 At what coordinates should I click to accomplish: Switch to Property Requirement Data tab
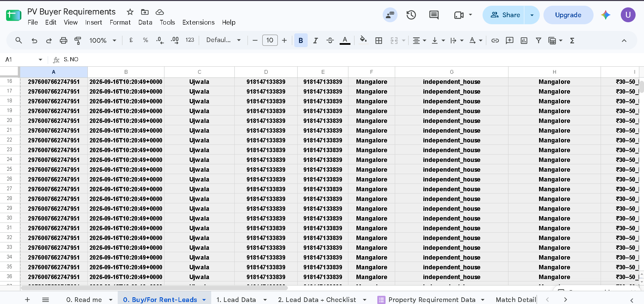[x=432, y=300]
